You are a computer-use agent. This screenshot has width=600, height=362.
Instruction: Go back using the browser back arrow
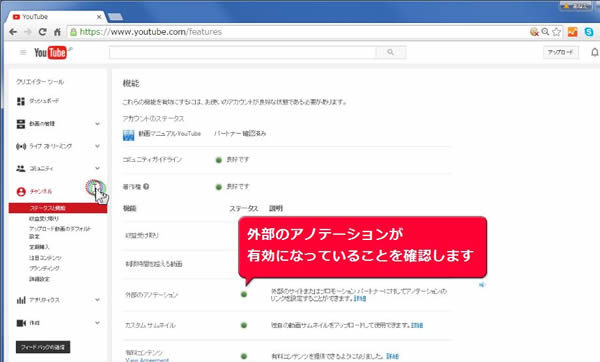tap(13, 32)
